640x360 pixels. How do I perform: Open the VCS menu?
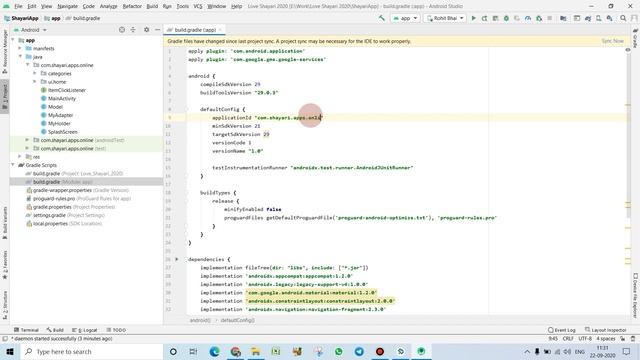coord(198,6)
